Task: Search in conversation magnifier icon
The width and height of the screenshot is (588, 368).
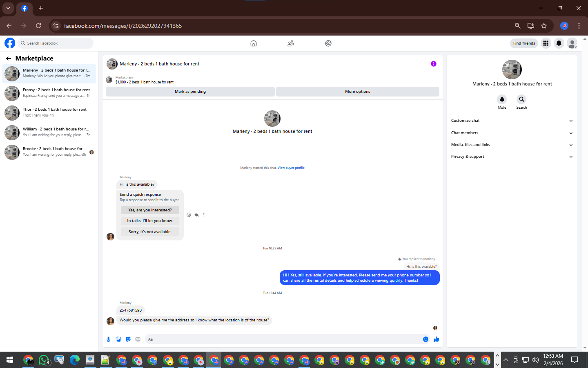Action: pos(521,99)
